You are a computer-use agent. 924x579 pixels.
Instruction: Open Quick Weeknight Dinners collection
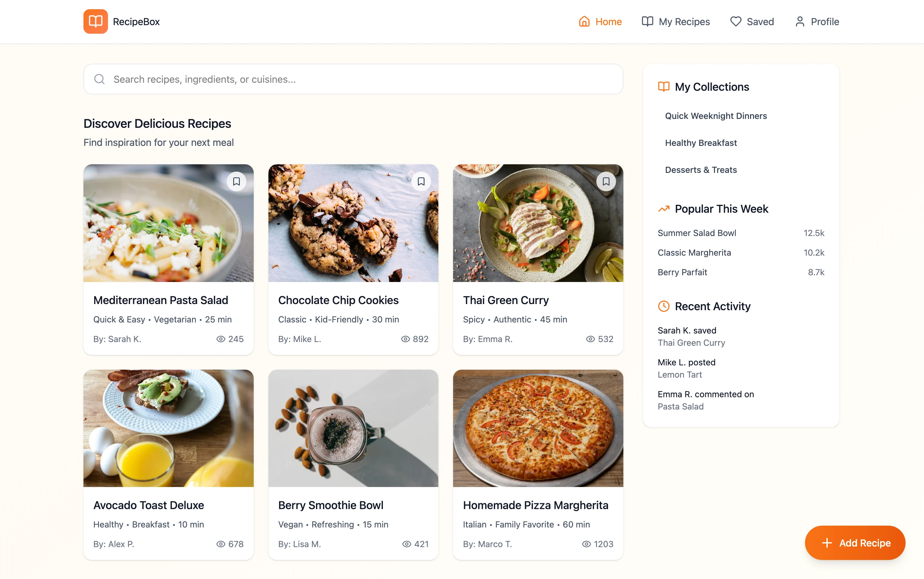(x=715, y=116)
